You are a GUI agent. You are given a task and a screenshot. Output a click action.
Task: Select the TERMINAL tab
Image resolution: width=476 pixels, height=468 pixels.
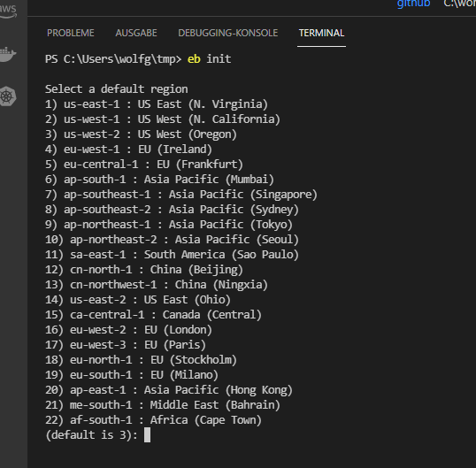click(x=321, y=33)
